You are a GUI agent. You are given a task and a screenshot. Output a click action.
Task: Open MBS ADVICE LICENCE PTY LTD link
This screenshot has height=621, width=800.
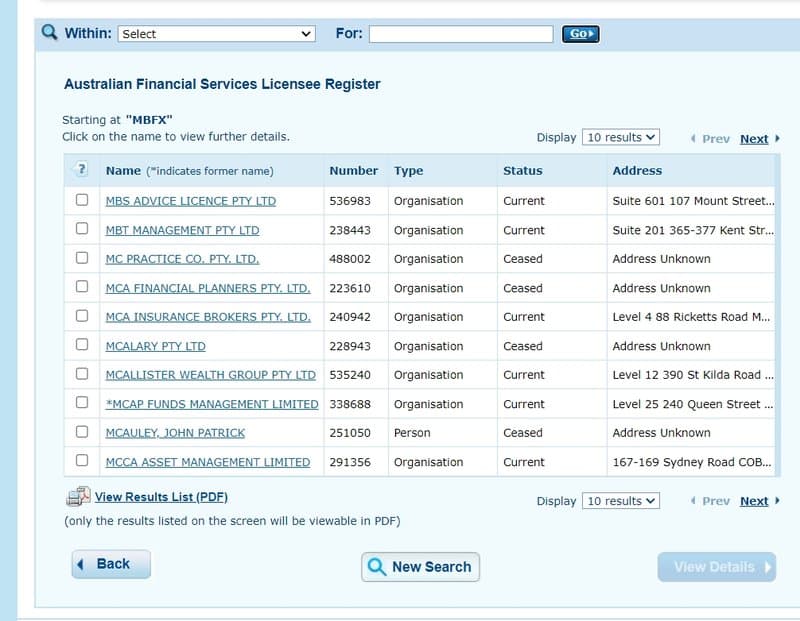point(191,201)
